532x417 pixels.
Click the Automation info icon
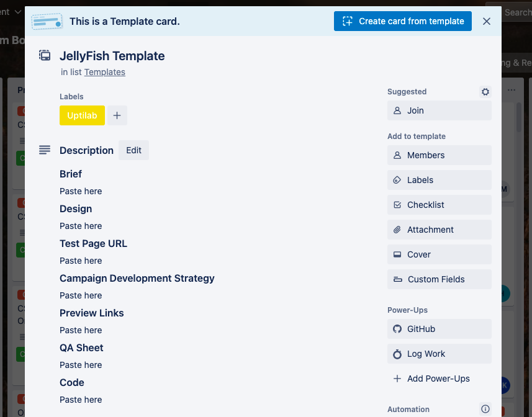[485, 410]
